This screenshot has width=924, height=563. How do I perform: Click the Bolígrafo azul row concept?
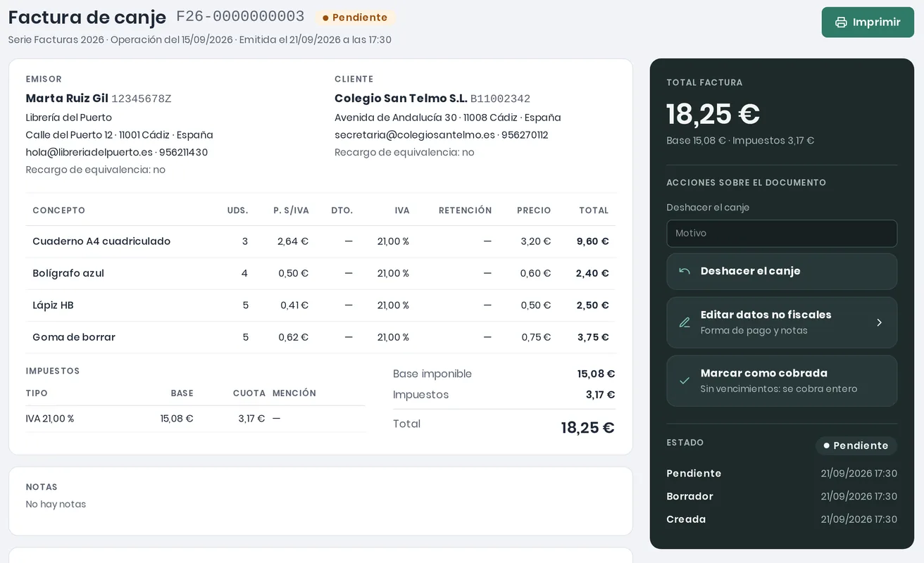pyautogui.click(x=68, y=273)
